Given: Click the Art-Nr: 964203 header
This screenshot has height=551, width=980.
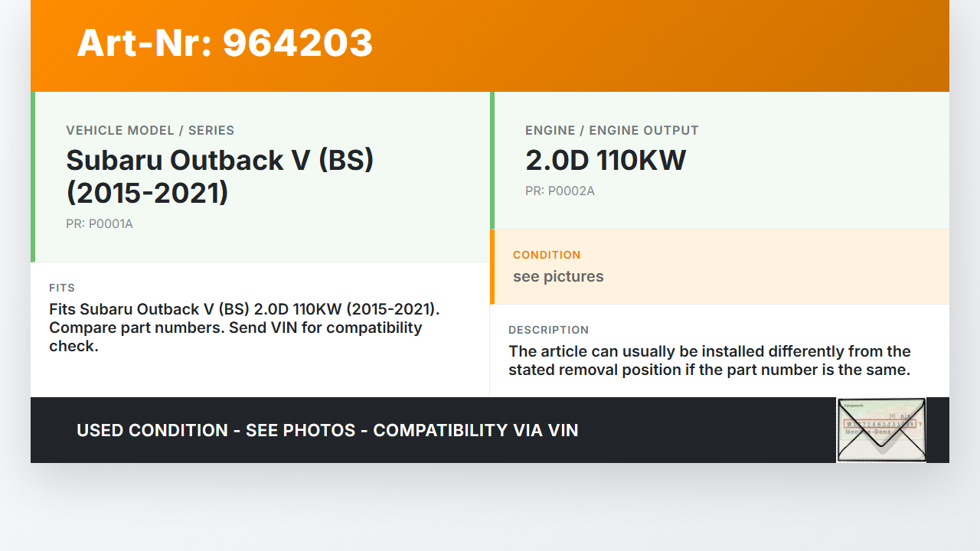Looking at the screenshot, I should point(224,43).
